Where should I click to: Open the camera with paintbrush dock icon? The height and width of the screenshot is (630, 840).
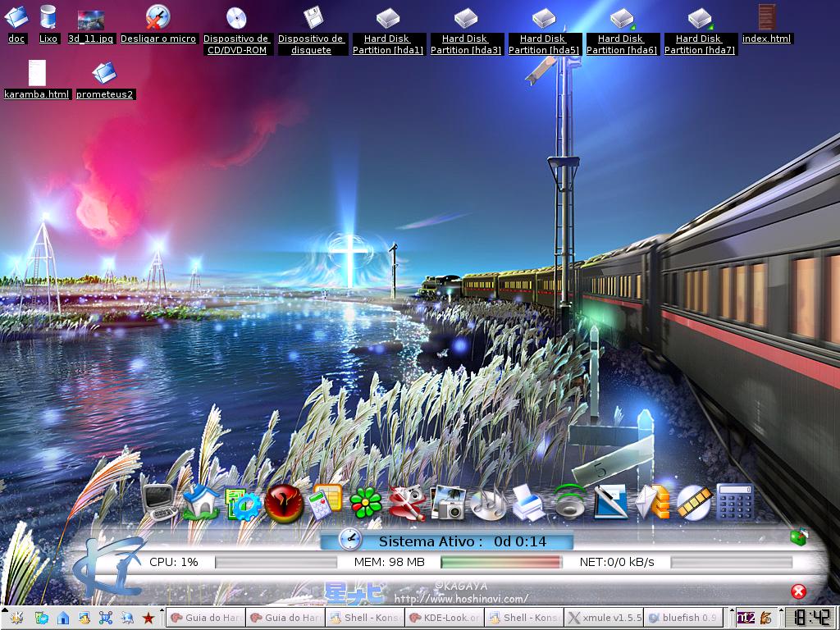click(x=407, y=503)
